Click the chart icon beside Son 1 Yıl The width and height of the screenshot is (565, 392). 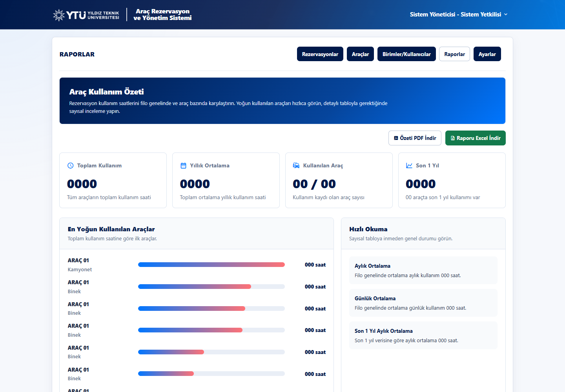tap(409, 165)
